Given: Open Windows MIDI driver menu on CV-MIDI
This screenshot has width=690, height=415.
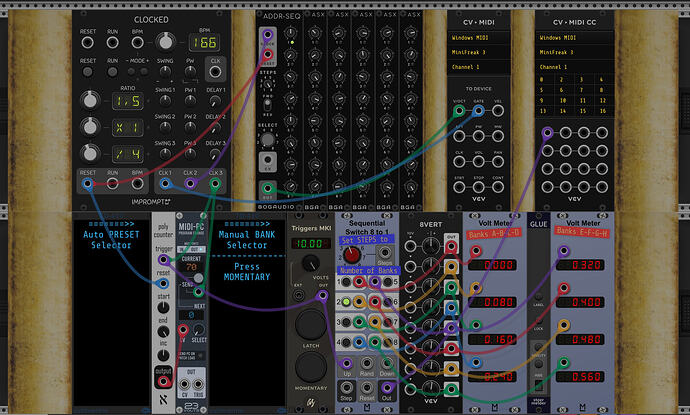Looking at the screenshot, I should [x=479, y=38].
